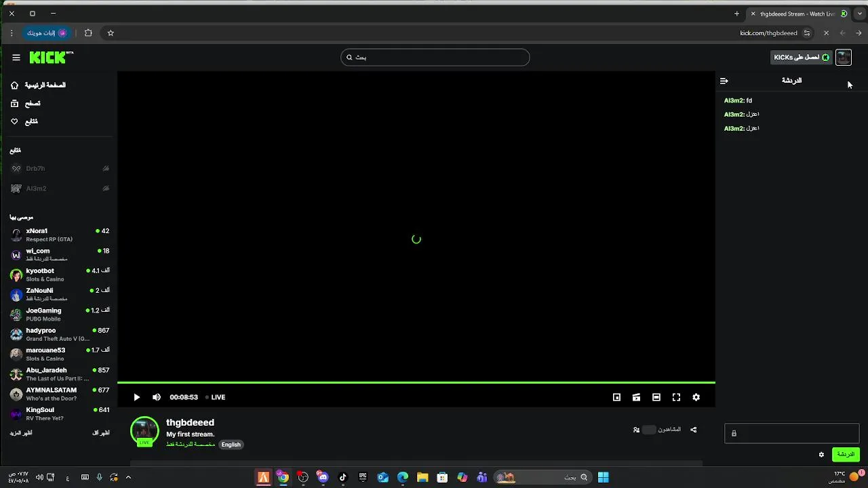
Task: Open followed channel Drb7h
Action: (x=60, y=169)
